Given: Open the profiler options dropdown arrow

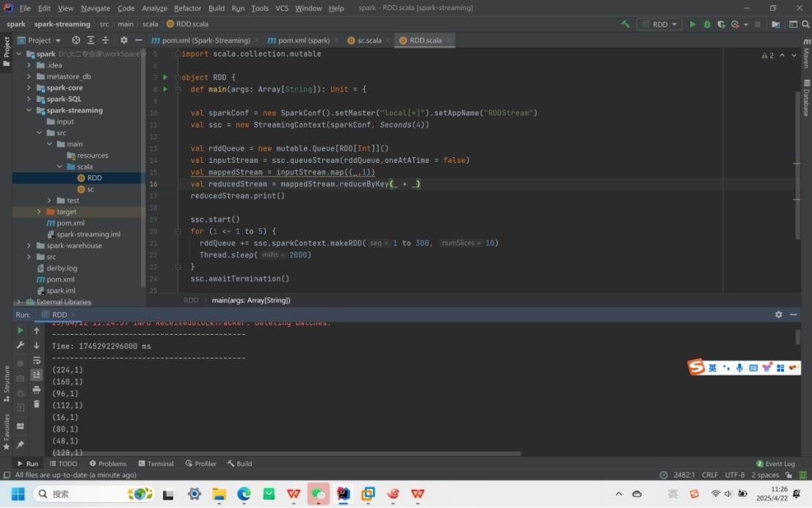Looking at the screenshot, I should [x=746, y=24].
